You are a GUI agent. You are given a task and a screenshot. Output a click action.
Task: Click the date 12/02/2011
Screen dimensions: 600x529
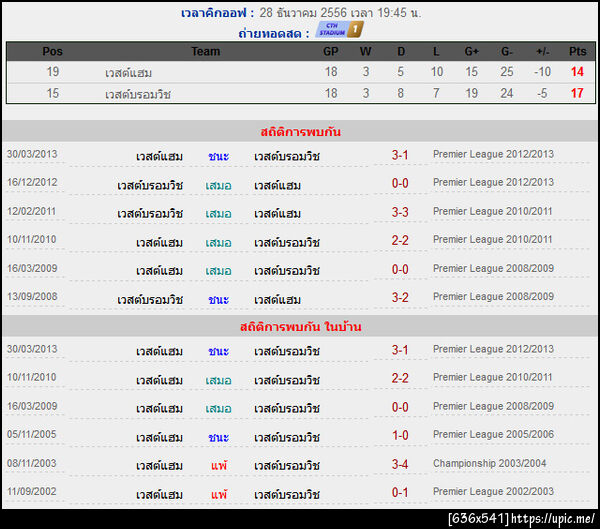(x=31, y=211)
